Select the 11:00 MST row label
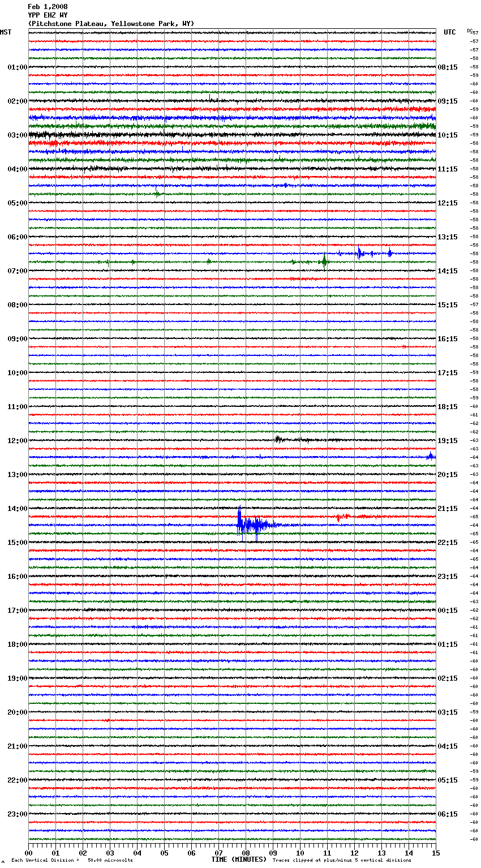Viewport: 481px width, 868px height. (x=18, y=407)
